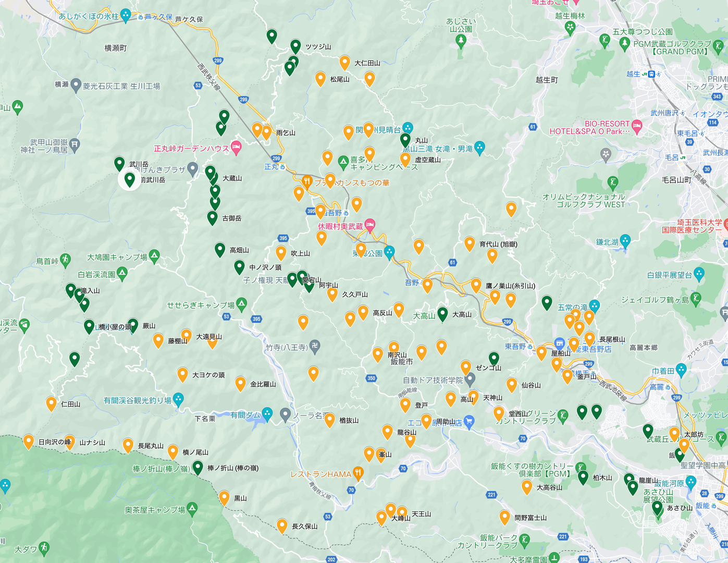The image size is (728, 563).
Task: Open the レストランHAMA restaurant icon
Action: tap(358, 473)
